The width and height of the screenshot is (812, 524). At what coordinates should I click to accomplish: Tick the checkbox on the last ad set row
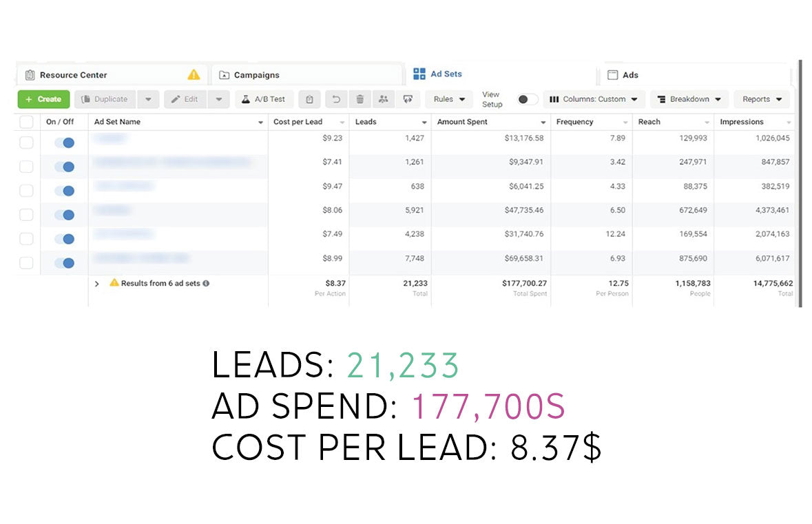coord(26,262)
